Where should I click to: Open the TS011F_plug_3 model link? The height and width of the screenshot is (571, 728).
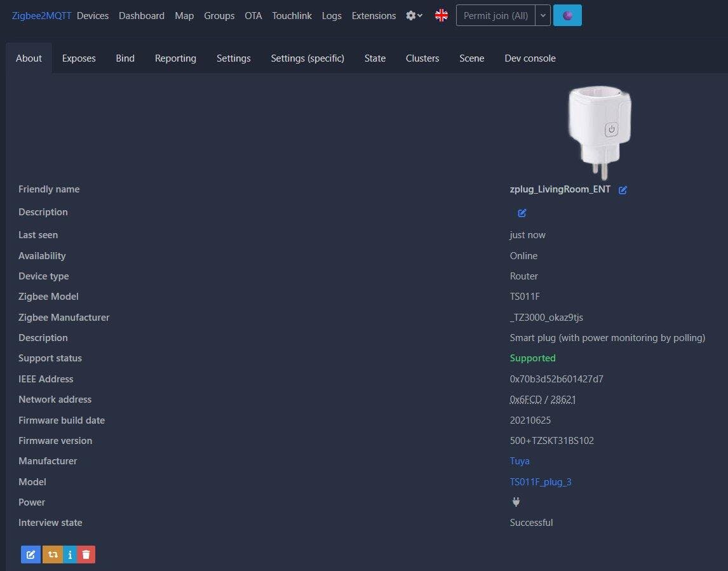(540, 482)
